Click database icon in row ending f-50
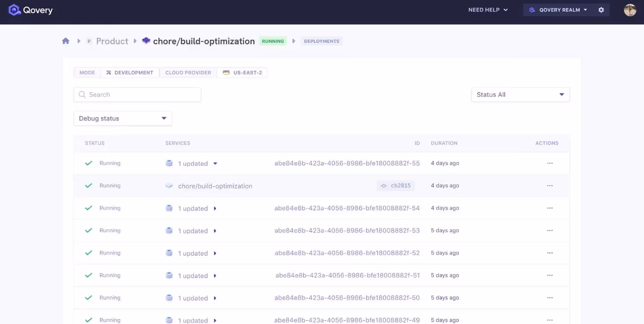The image size is (644, 324). (169, 298)
